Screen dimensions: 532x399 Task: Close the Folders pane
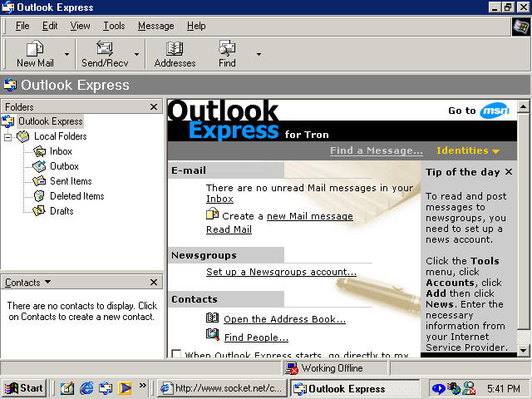point(154,107)
